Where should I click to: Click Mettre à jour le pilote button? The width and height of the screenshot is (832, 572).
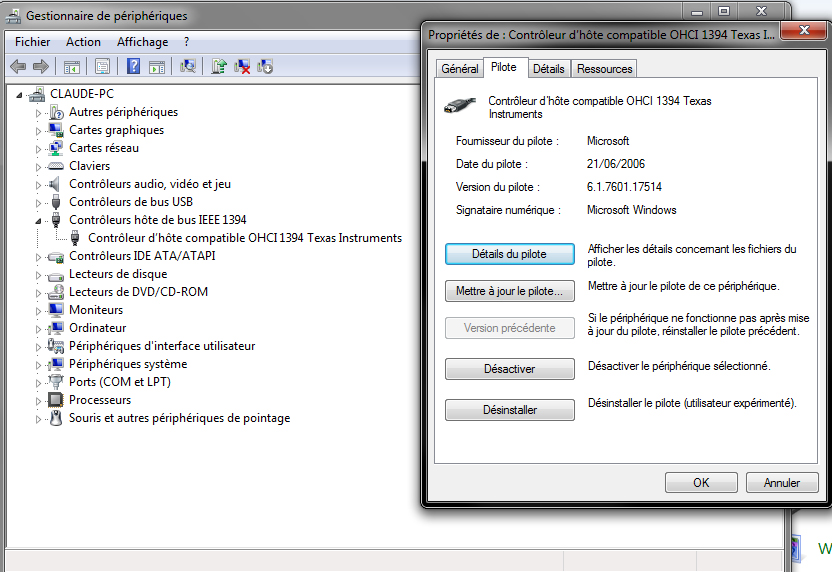tap(509, 291)
